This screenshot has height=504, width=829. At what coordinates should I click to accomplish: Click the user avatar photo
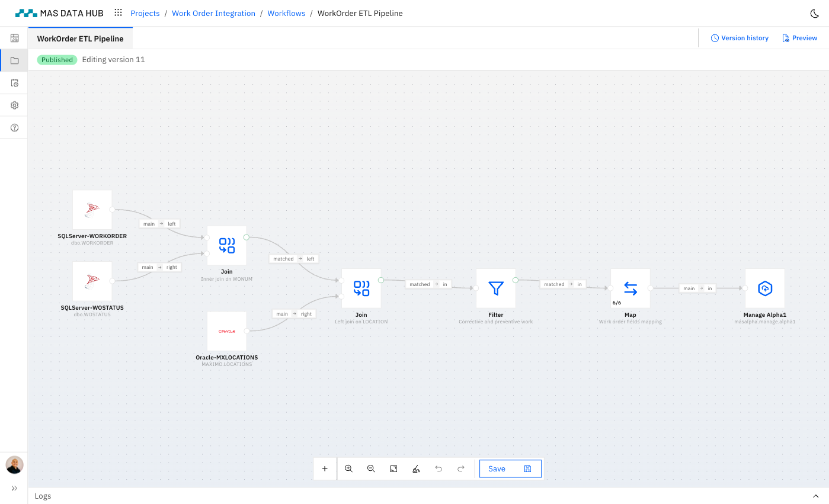click(x=14, y=465)
